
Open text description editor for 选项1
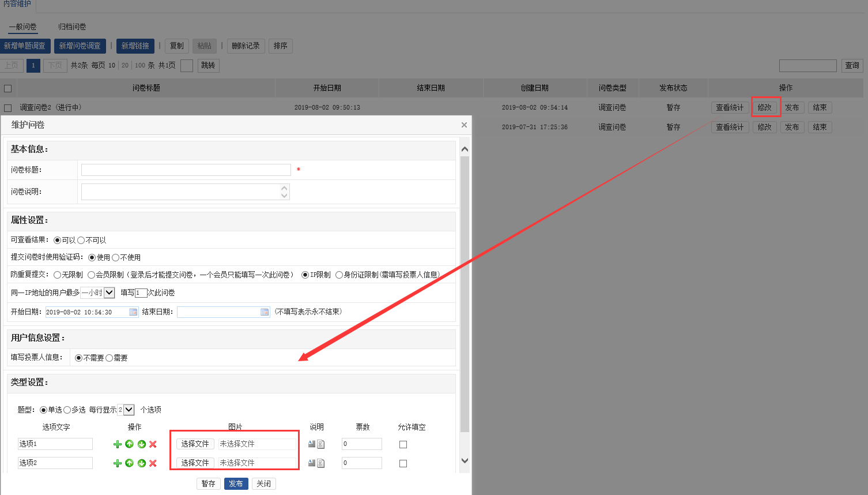coord(312,444)
